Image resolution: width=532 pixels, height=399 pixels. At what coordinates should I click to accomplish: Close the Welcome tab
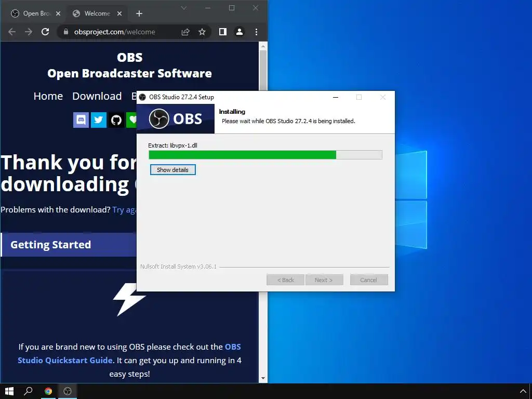click(x=119, y=14)
